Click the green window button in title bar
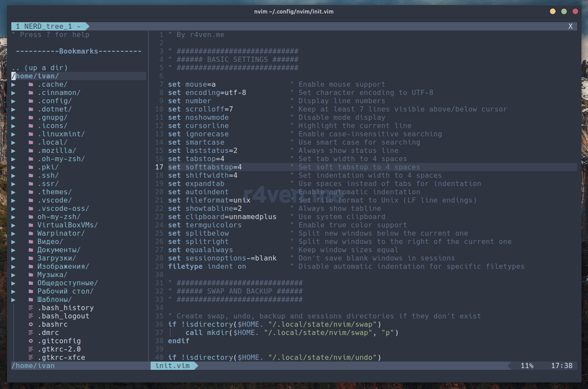Screen dimensions: 588x389 [563, 11]
